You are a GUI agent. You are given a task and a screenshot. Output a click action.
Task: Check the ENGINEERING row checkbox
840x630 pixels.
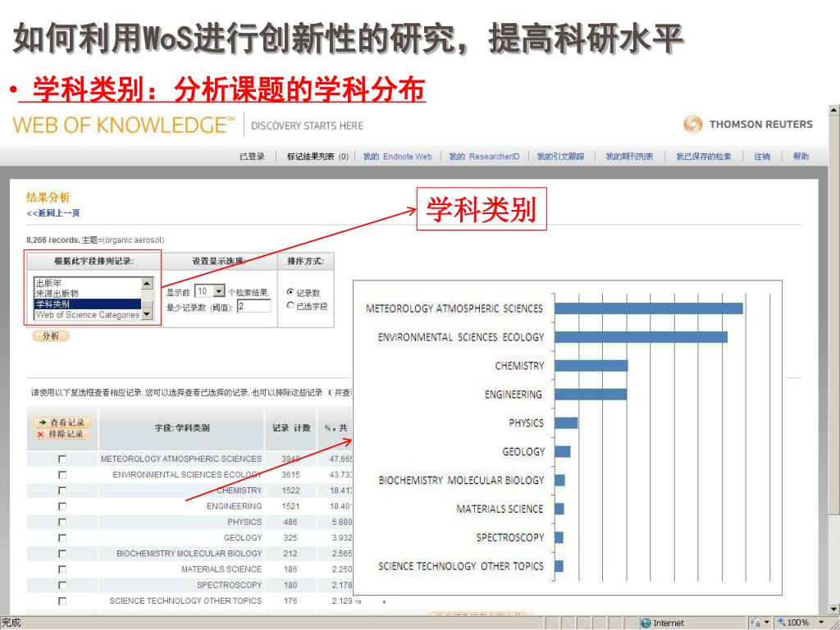click(x=62, y=506)
